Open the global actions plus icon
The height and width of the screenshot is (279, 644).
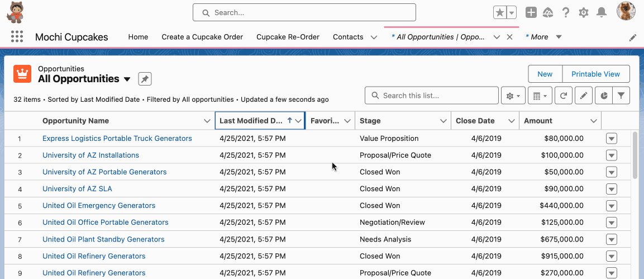pos(531,13)
